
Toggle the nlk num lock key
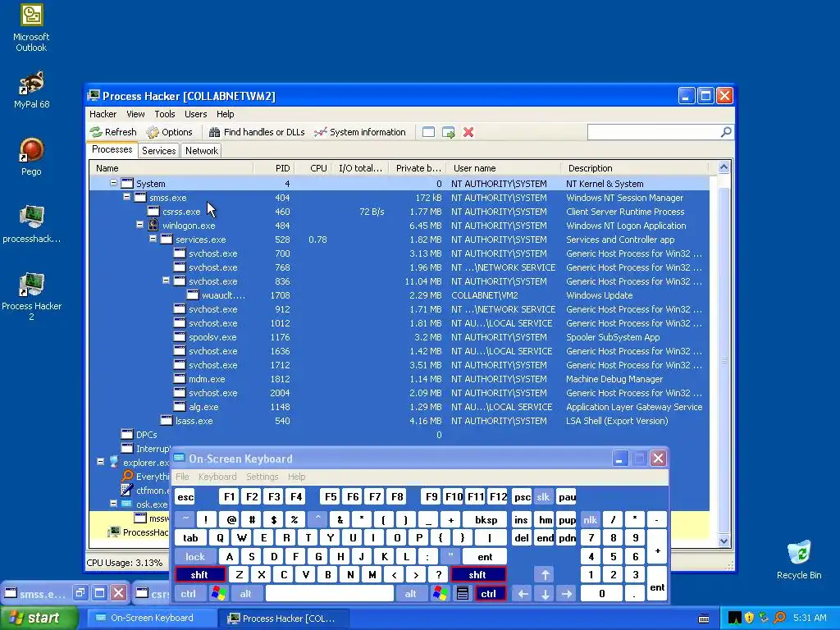590,519
